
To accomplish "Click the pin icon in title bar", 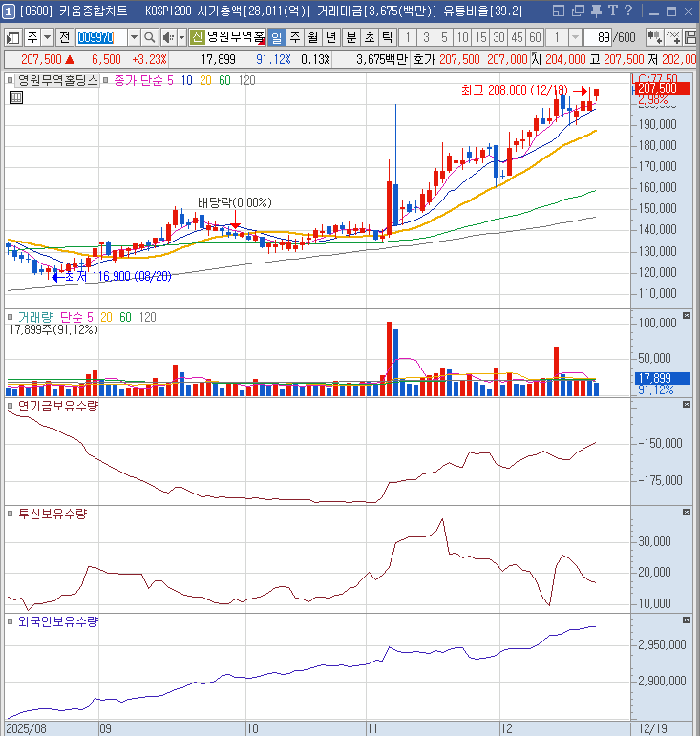I will click(593, 11).
